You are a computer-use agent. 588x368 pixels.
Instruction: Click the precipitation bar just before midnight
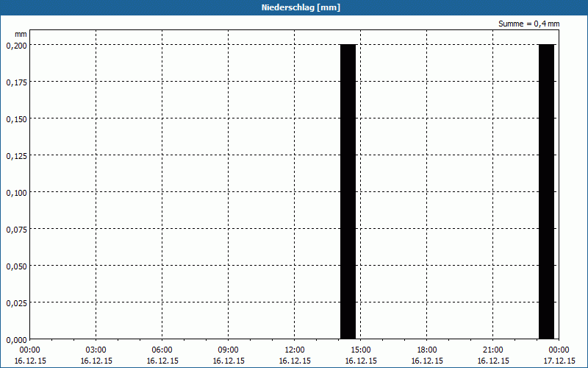point(546,191)
